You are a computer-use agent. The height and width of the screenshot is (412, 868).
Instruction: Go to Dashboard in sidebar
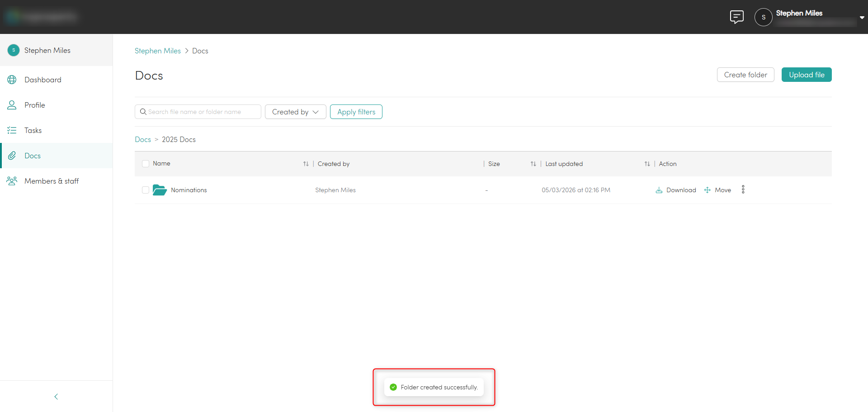(x=56, y=80)
